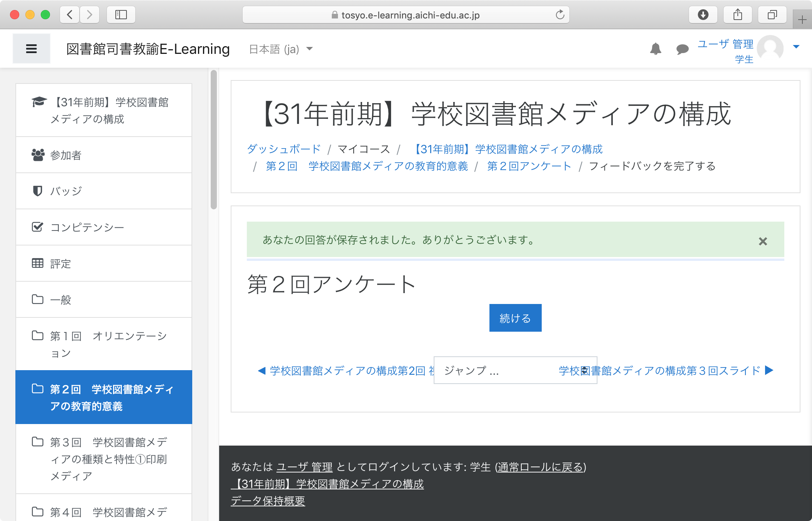812x521 pixels.
Task: Show the Safari tab overview
Action: [772, 15]
